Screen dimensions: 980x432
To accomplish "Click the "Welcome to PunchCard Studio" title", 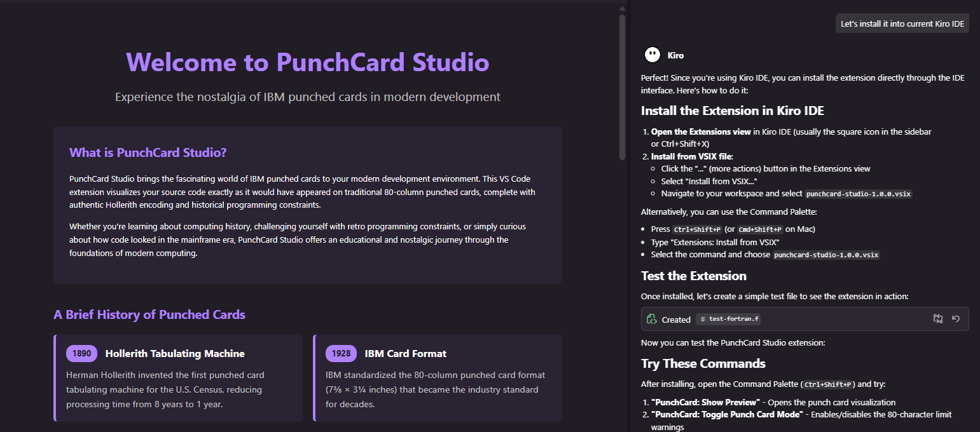I will pos(308,62).
